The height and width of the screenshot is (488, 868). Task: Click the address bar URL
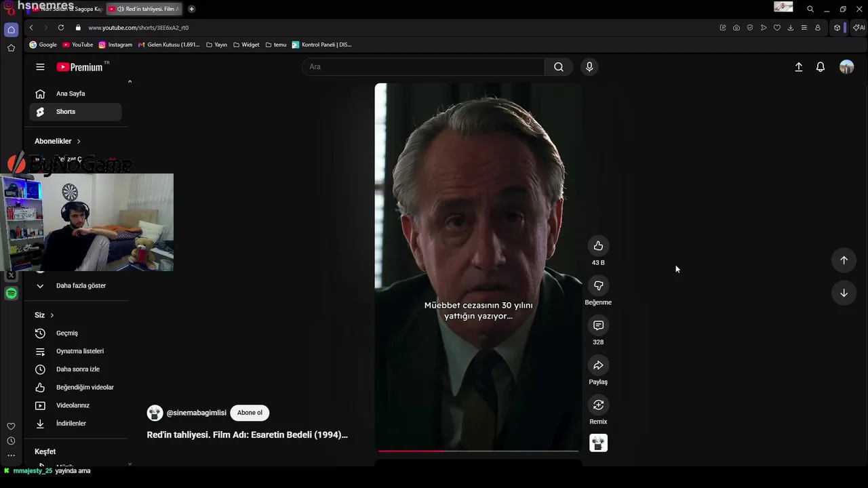[138, 28]
